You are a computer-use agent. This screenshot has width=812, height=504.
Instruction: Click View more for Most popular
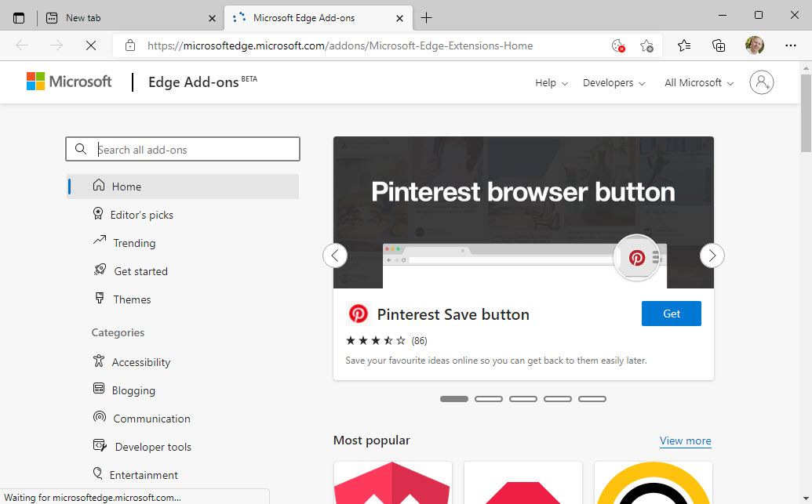tap(685, 441)
